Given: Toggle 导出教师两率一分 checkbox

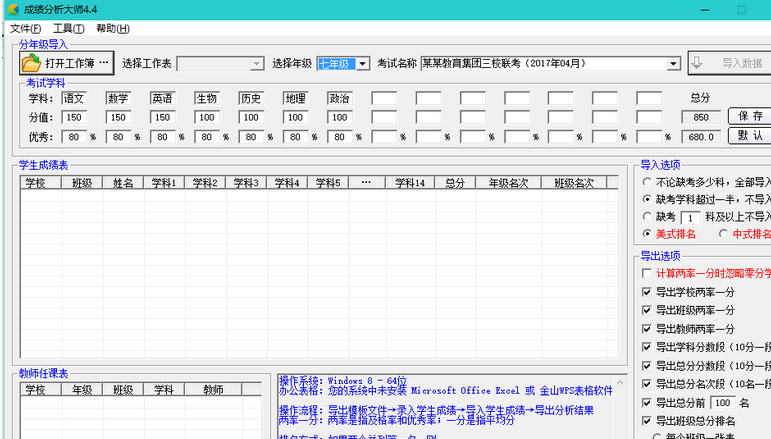Looking at the screenshot, I should coord(647,329).
